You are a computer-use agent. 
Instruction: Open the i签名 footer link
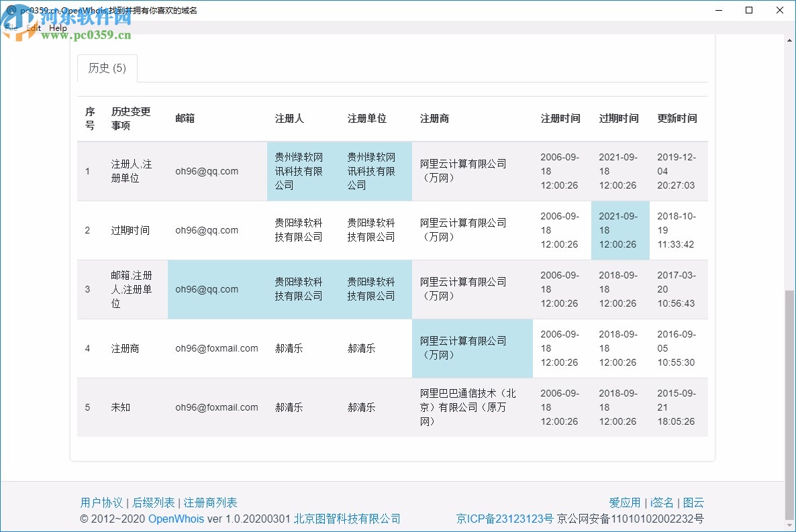[662, 502]
